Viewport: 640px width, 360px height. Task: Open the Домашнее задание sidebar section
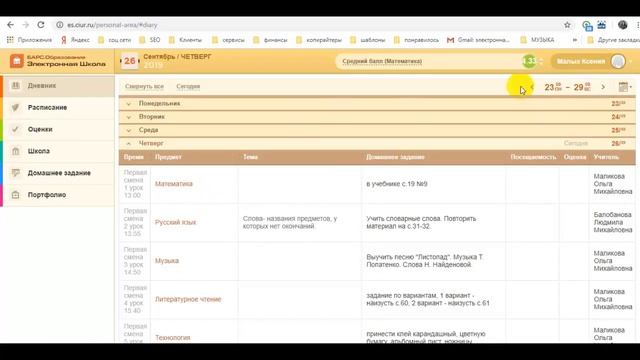tap(59, 173)
